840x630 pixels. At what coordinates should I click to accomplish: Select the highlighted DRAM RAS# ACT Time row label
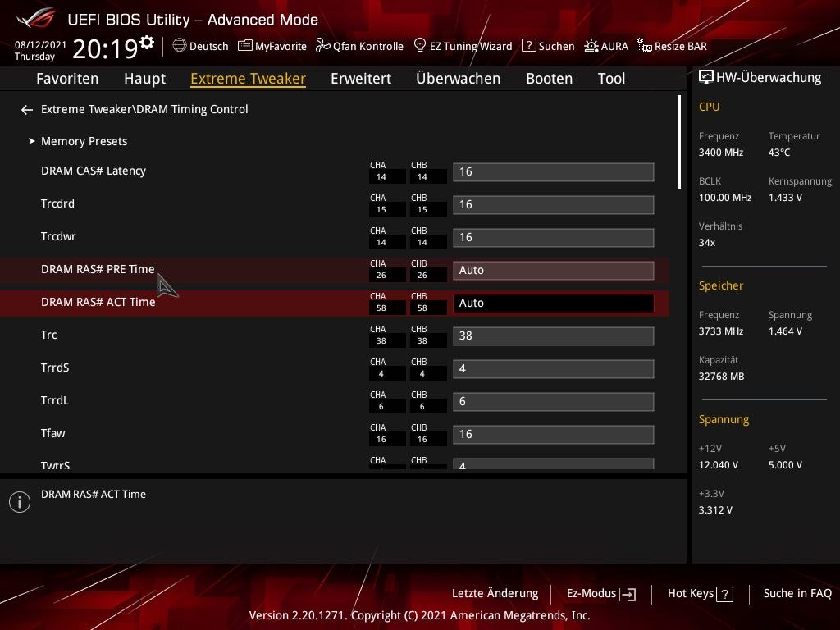coord(98,302)
